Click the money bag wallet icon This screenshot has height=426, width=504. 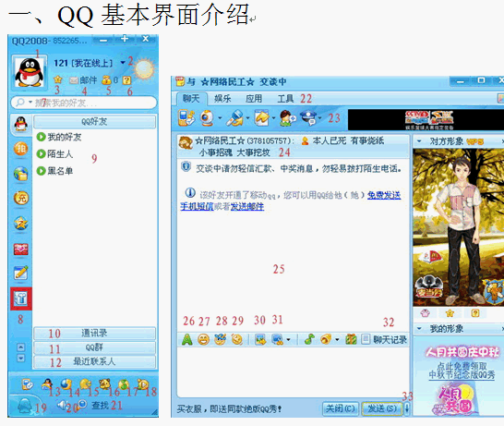[x=106, y=79]
